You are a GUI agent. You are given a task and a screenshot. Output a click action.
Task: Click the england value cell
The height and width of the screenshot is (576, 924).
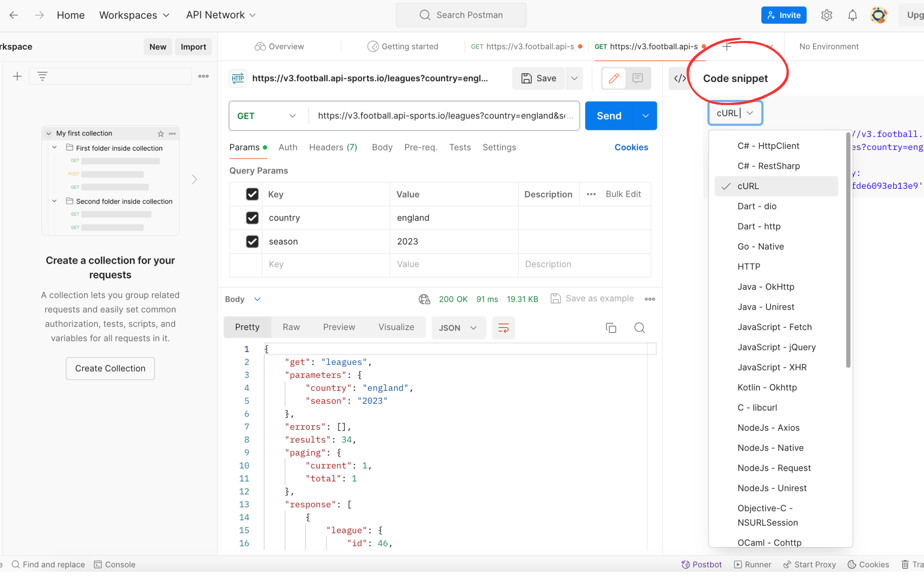click(454, 218)
